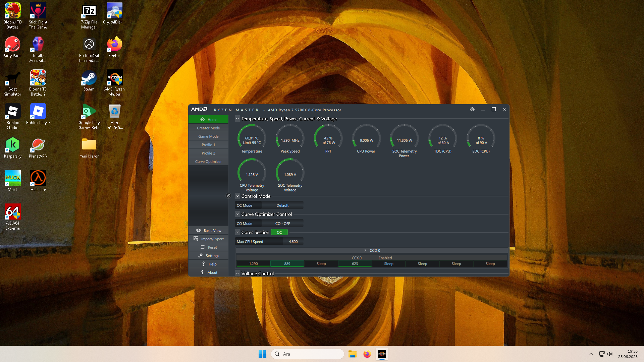Open Ryzen Master Settings
This screenshot has width=644, height=362.
[208, 256]
